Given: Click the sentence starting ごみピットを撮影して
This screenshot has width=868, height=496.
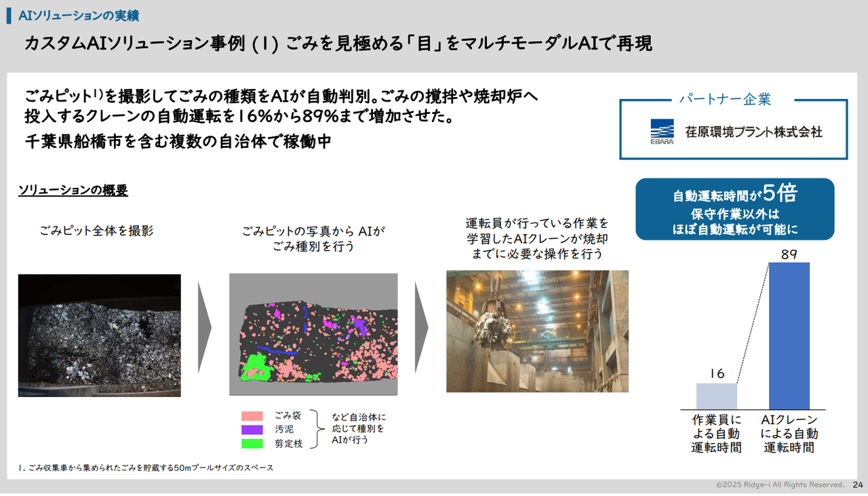Looking at the screenshot, I should (281, 107).
